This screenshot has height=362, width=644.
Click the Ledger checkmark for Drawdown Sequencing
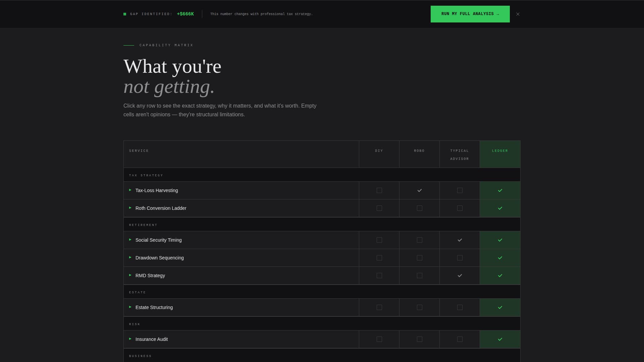click(500, 258)
